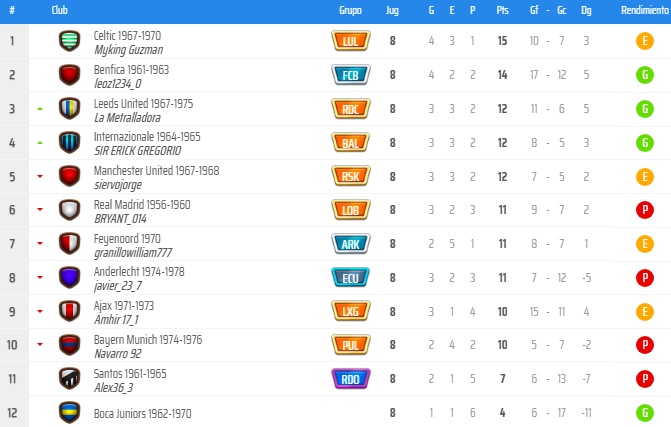The height and width of the screenshot is (427, 671).
Task: Click the Santos black and white crest
Action: tap(69, 379)
